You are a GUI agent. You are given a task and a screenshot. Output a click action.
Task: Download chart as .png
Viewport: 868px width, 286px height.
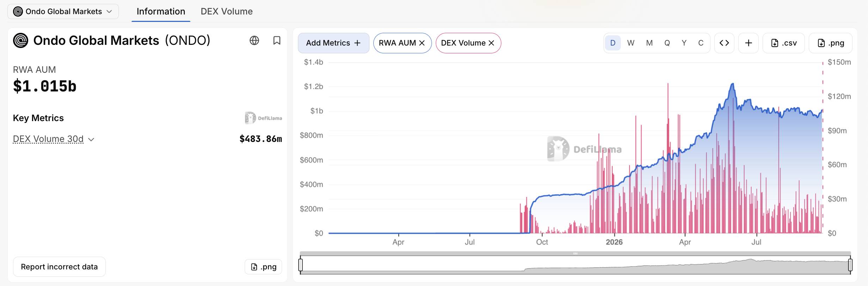coord(831,43)
